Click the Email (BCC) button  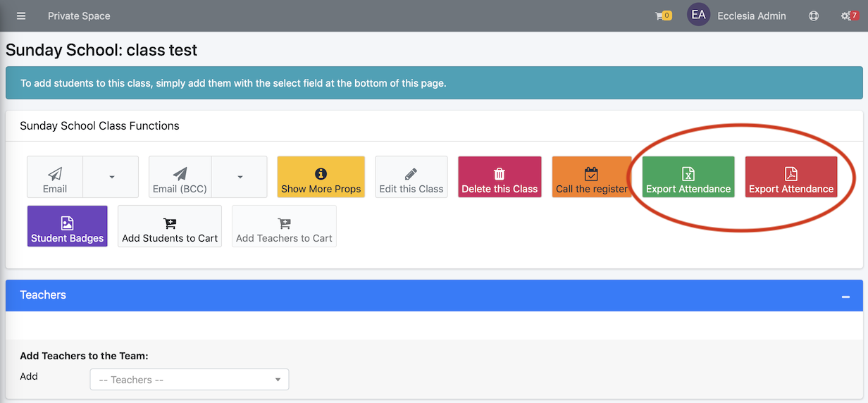[180, 177]
